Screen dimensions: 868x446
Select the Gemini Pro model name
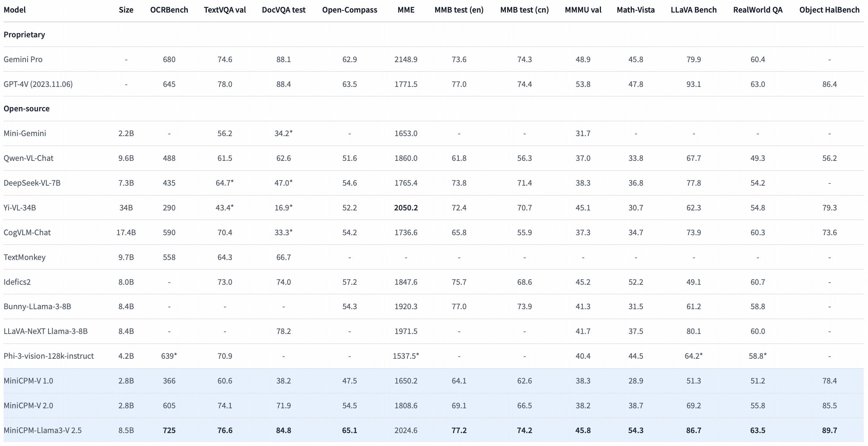[23, 60]
